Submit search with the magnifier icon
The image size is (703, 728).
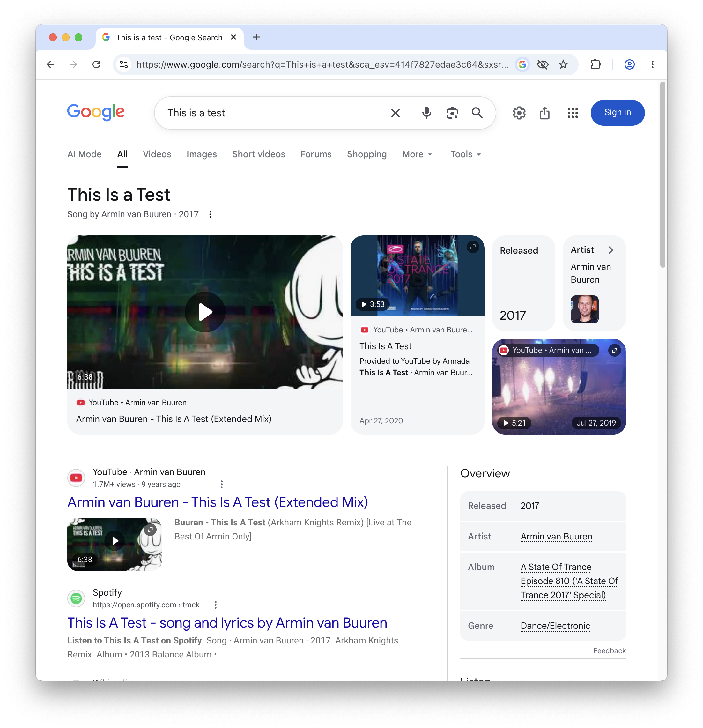[x=477, y=113]
